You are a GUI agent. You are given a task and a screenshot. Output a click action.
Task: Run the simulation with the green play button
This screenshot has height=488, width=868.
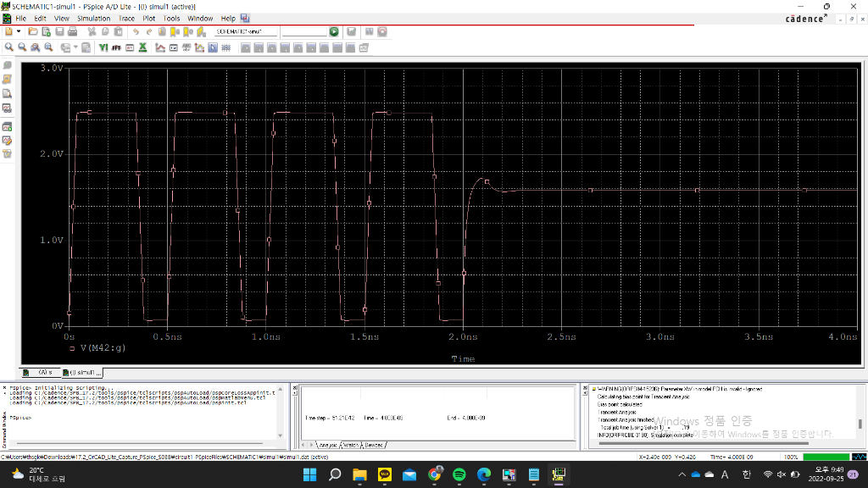(x=334, y=31)
